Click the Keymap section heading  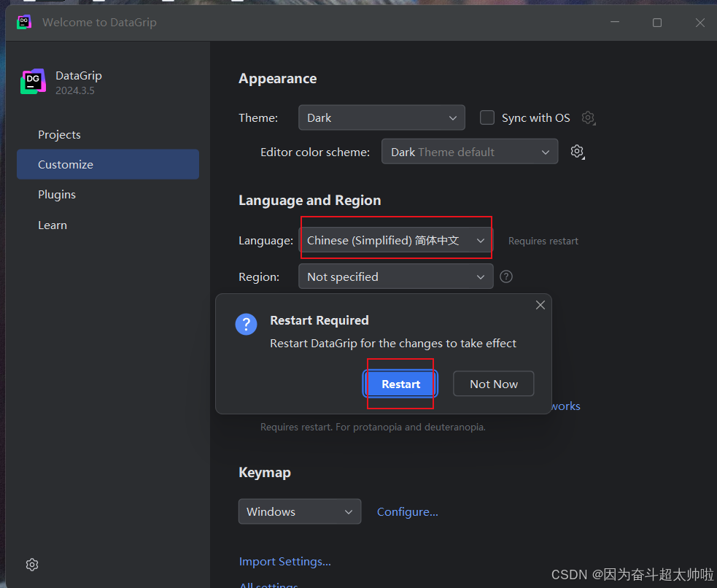[265, 472]
